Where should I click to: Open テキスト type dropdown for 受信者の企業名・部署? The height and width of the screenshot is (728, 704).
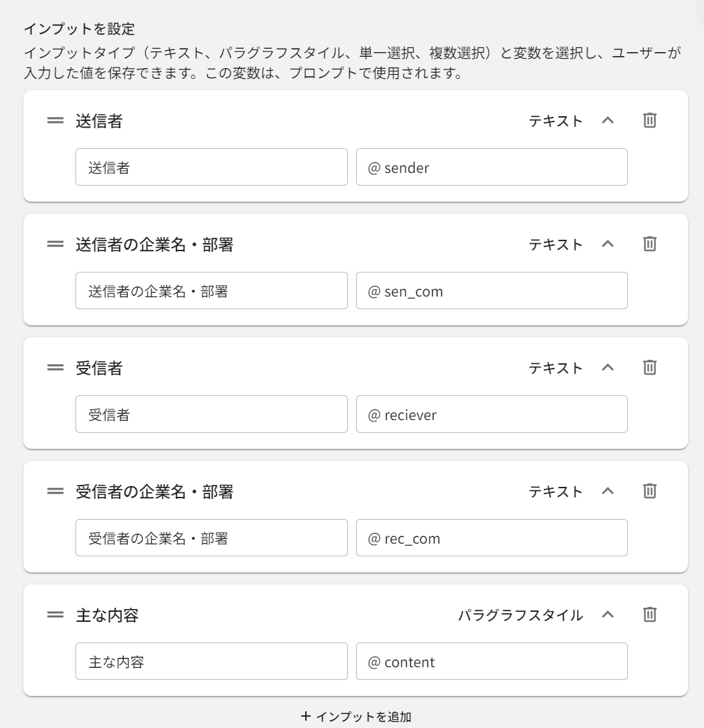556,492
